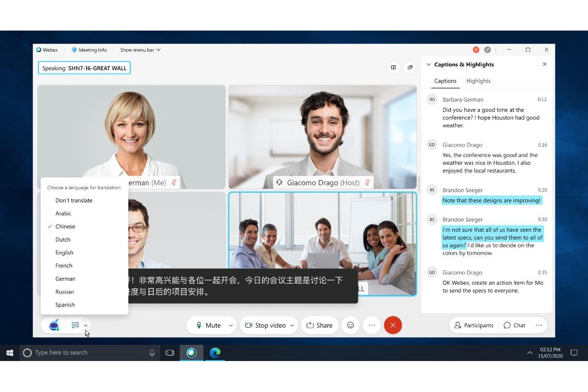Switch to the Highlights tab
Image resolution: width=588 pixels, height=392 pixels.
(x=478, y=81)
